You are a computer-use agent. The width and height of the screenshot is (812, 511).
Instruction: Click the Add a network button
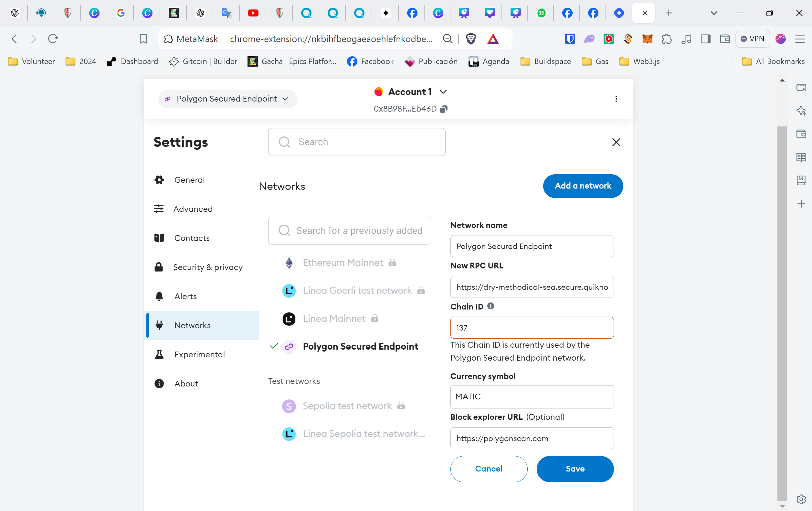click(583, 186)
